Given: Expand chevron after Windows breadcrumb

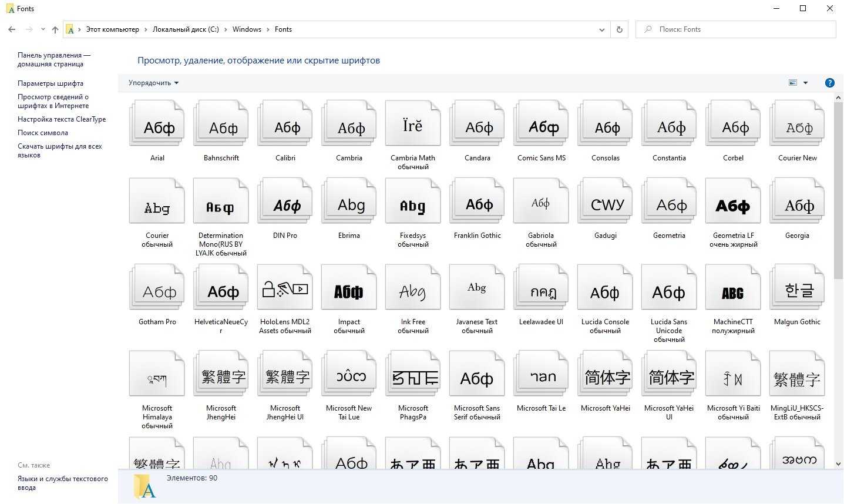Looking at the screenshot, I should [268, 29].
